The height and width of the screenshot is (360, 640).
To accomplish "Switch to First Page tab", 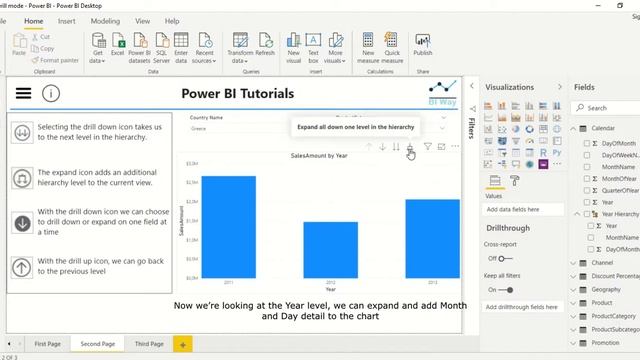I will (47, 344).
